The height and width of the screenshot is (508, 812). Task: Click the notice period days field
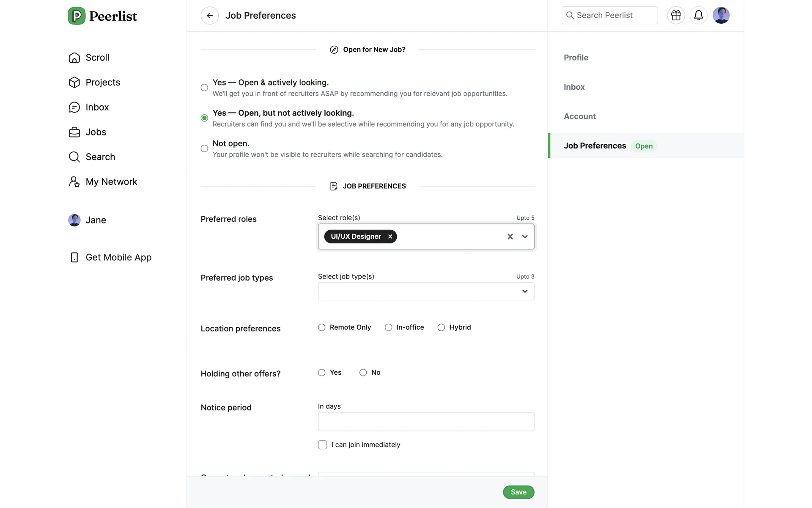pos(425,422)
